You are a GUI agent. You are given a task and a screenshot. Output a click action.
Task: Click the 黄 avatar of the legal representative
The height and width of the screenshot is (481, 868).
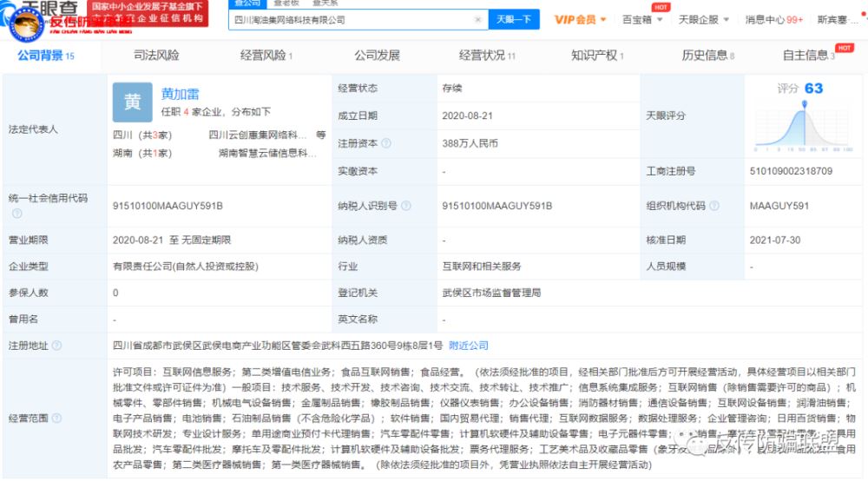tap(132, 102)
